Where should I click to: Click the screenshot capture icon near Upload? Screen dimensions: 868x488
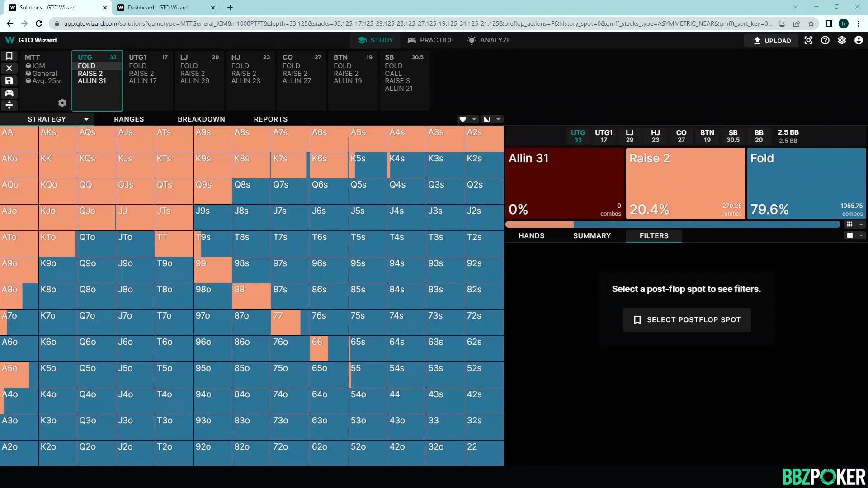click(x=808, y=40)
